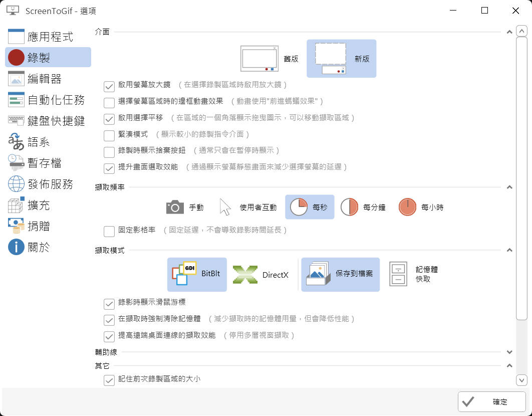Open the 關於 info icon
The image size is (532, 416).
[x=16, y=247]
